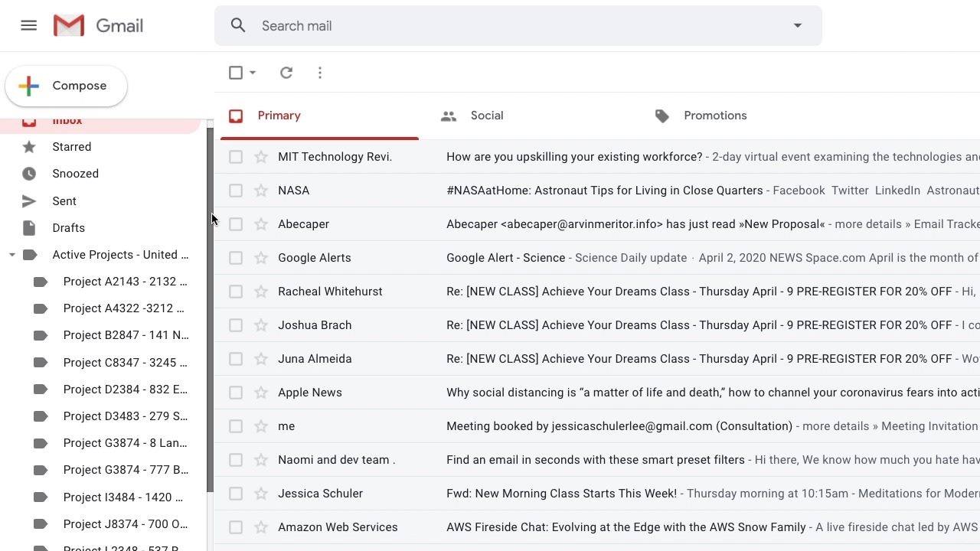Star the Joshua Brach email
Image resolution: width=980 pixels, height=551 pixels.
[x=261, y=325]
